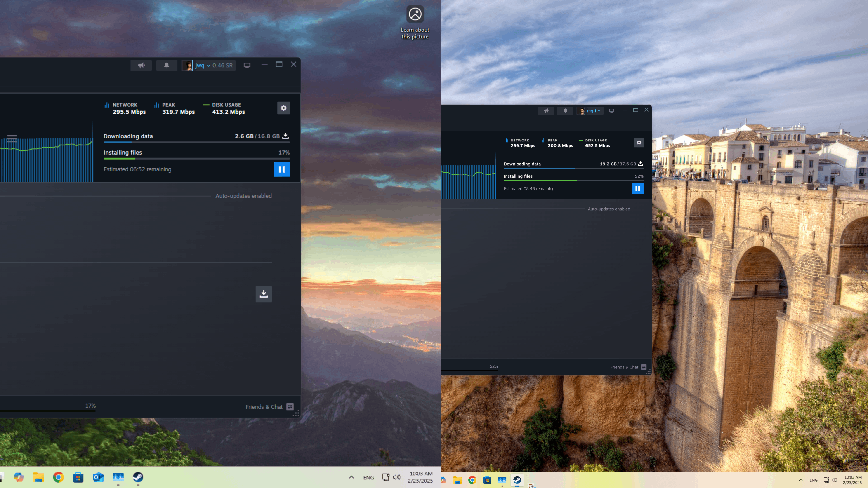Open Friends & Chat in mq-i Steam window
This screenshot has height=488, width=868.
tap(624, 367)
